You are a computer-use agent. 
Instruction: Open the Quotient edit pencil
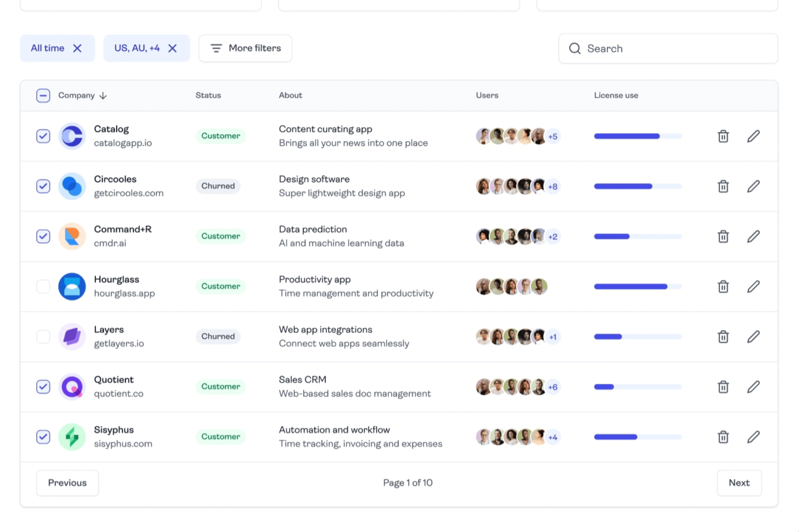click(x=753, y=387)
